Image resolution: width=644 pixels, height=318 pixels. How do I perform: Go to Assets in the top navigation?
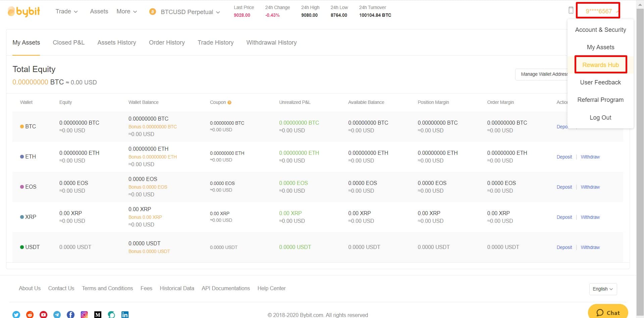pos(99,11)
